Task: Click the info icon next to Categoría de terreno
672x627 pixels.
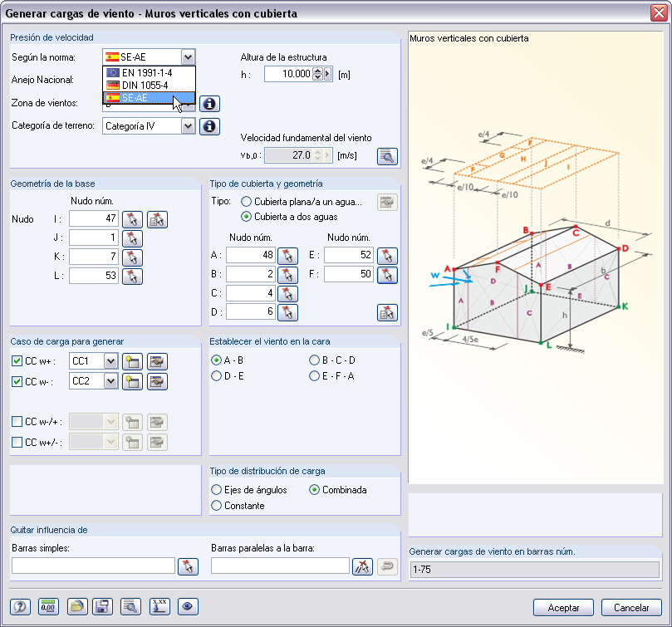Action: (x=209, y=126)
